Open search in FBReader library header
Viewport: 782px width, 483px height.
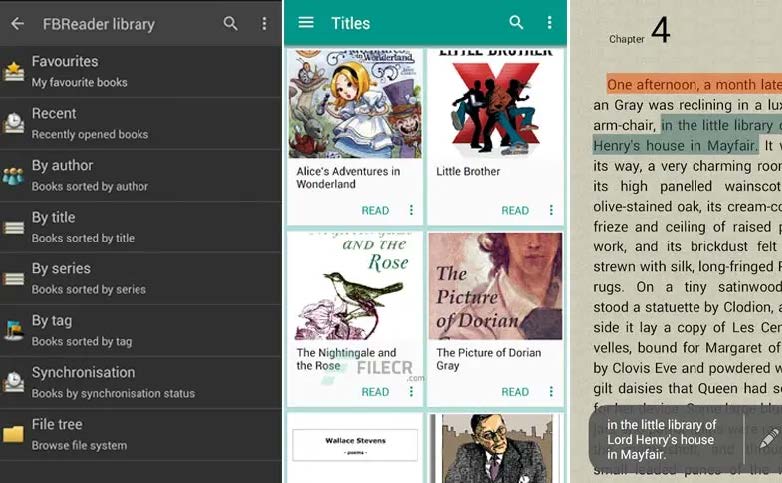pyautogui.click(x=230, y=23)
